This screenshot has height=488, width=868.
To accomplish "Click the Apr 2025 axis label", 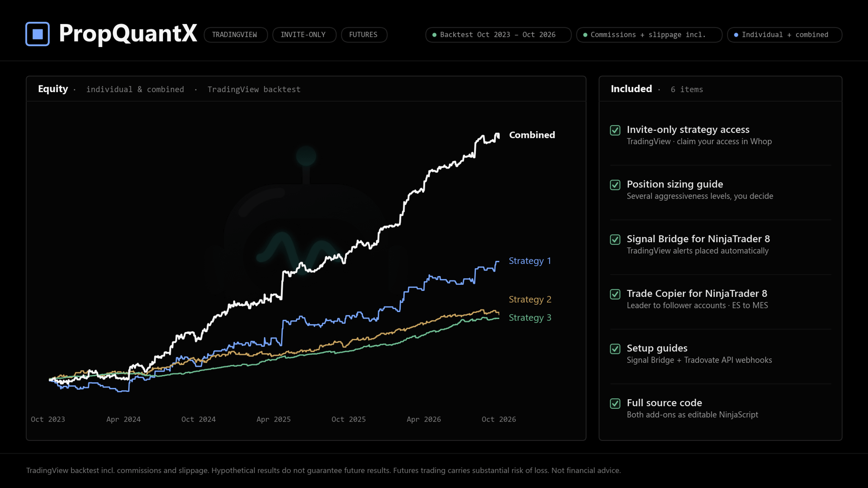I will coord(274,420).
